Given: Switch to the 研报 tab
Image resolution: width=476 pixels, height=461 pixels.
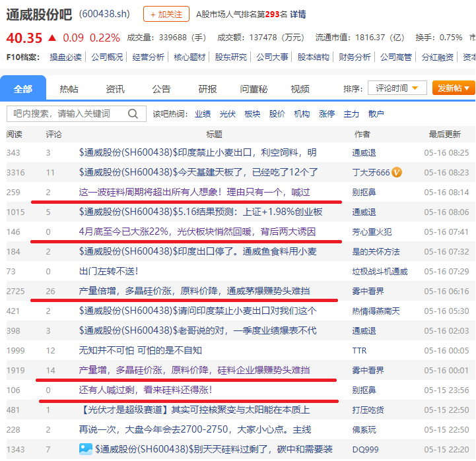Looking at the screenshot, I should pyautogui.click(x=207, y=89).
